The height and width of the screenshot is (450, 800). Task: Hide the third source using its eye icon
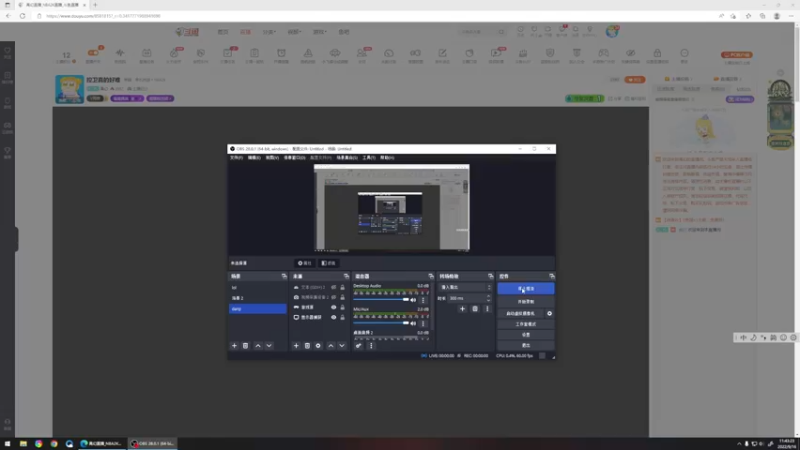pos(334,307)
